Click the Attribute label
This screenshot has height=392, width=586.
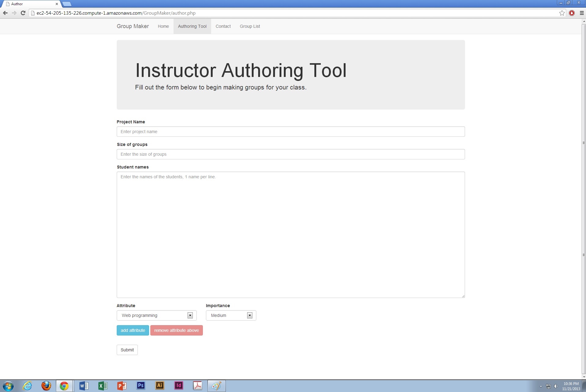pos(126,306)
